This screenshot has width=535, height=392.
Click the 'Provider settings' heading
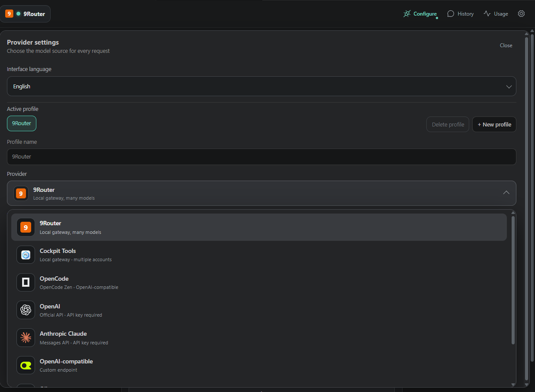pos(33,42)
